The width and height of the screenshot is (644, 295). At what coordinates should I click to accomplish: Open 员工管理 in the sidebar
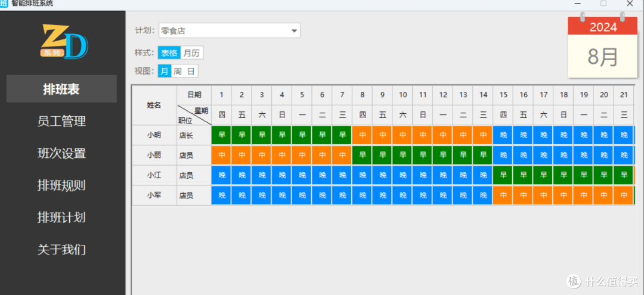pos(61,122)
